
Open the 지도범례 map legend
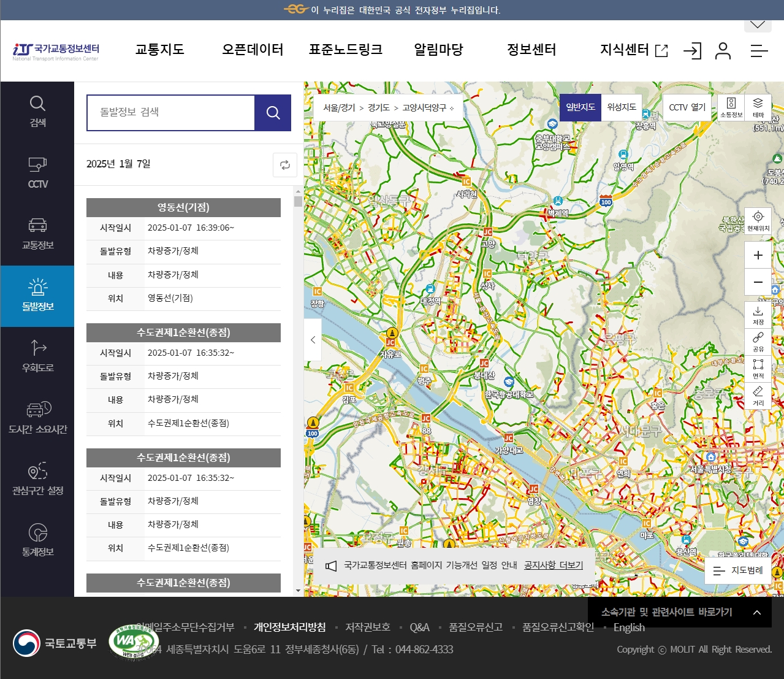pos(738,570)
